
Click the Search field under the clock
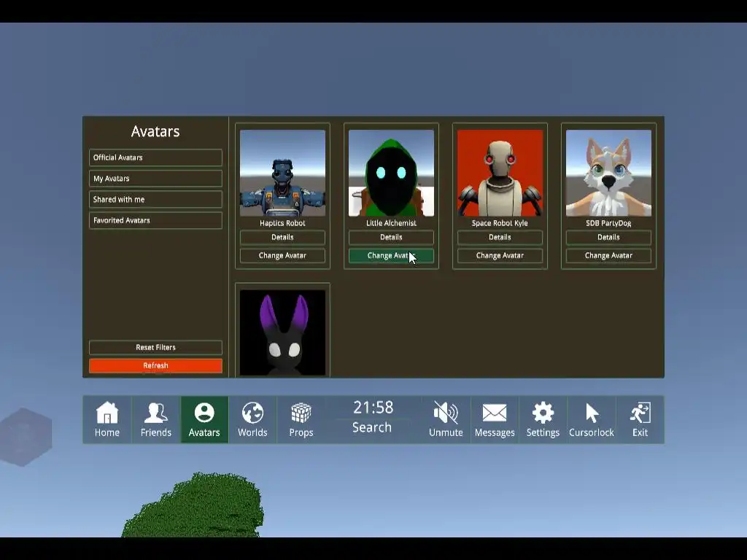click(x=372, y=427)
